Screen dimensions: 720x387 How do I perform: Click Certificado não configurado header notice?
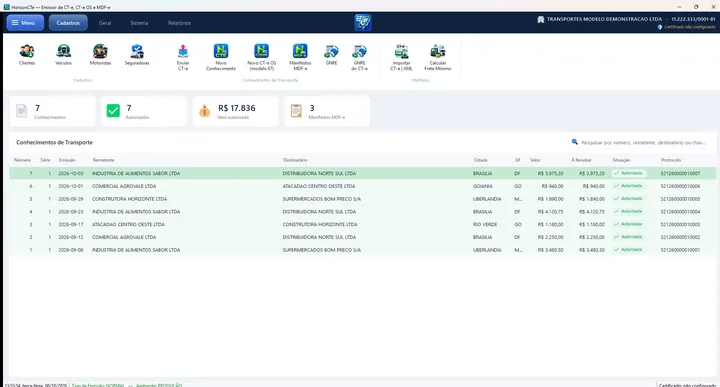tap(690, 27)
